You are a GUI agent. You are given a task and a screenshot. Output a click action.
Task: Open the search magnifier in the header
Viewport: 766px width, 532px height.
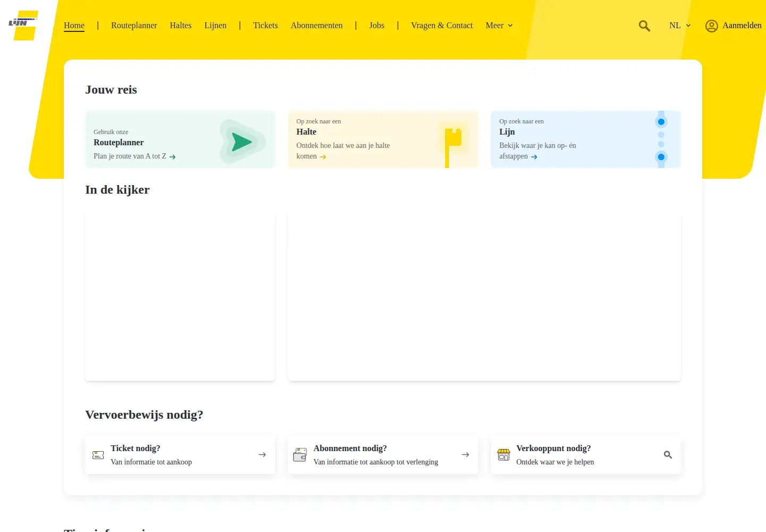pyautogui.click(x=644, y=26)
